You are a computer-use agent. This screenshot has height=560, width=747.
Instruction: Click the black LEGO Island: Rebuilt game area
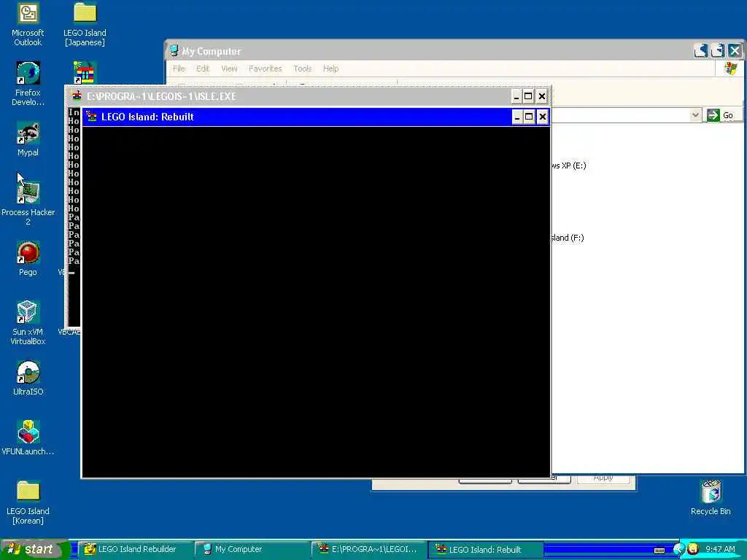tap(316, 302)
